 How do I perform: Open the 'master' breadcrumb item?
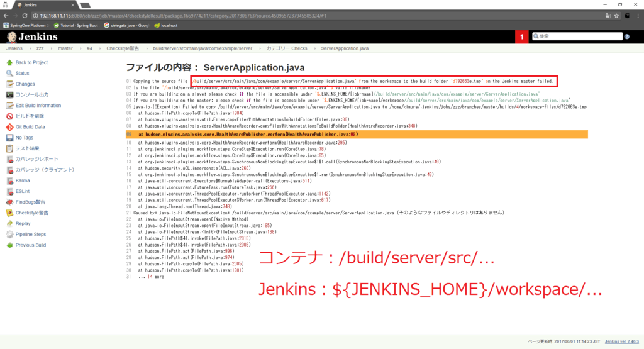[x=65, y=48]
